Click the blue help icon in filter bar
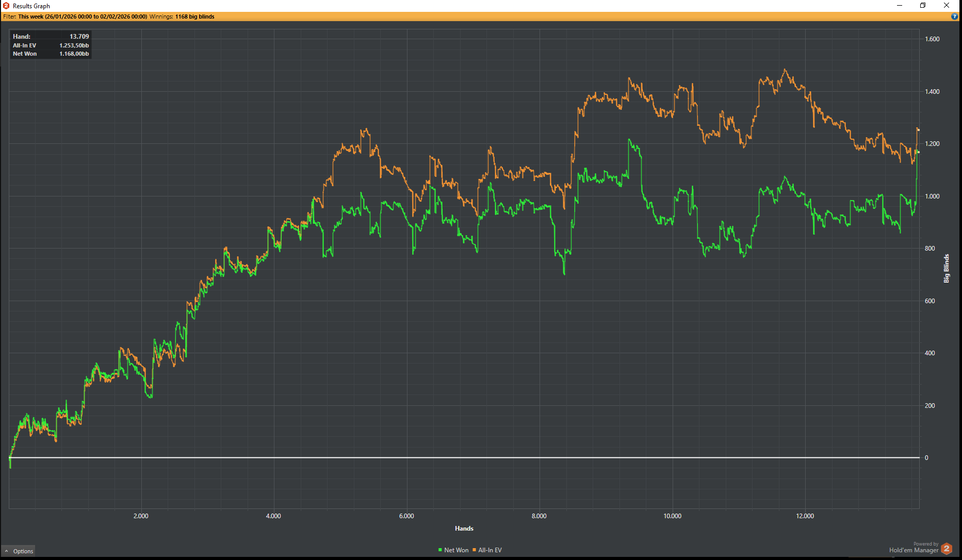Viewport: 962px width, 560px height. click(x=954, y=17)
